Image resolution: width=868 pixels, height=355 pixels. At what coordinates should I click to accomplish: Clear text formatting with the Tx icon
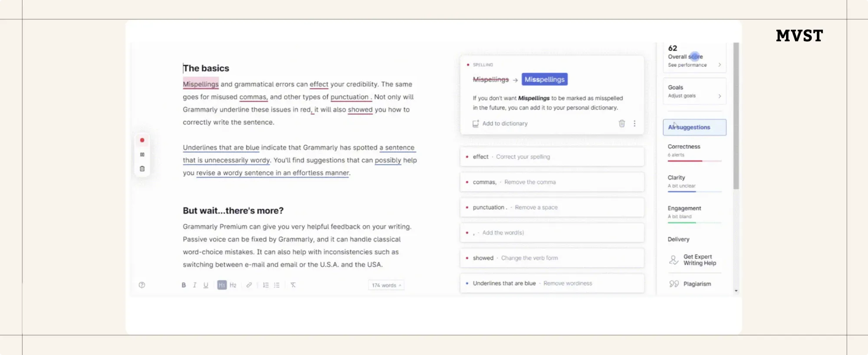(x=293, y=285)
